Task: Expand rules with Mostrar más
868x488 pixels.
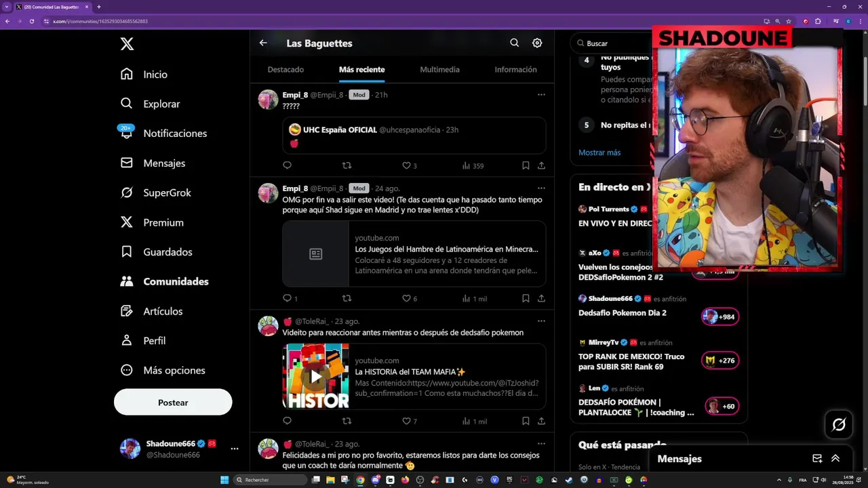Action: click(599, 152)
